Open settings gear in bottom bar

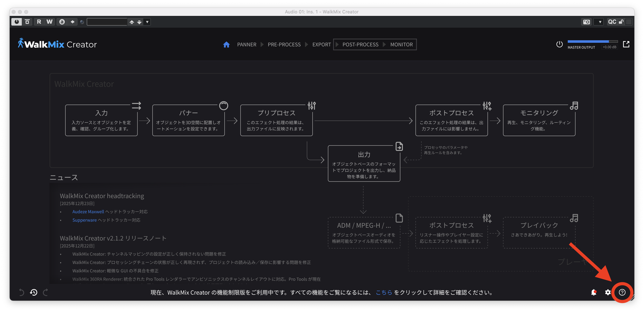608,292
